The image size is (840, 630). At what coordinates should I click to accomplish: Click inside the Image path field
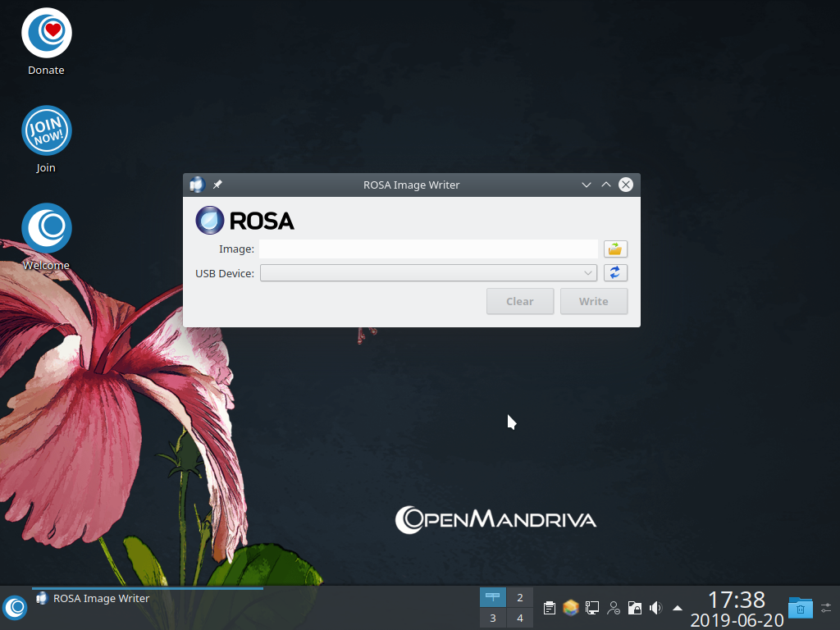[427, 249]
